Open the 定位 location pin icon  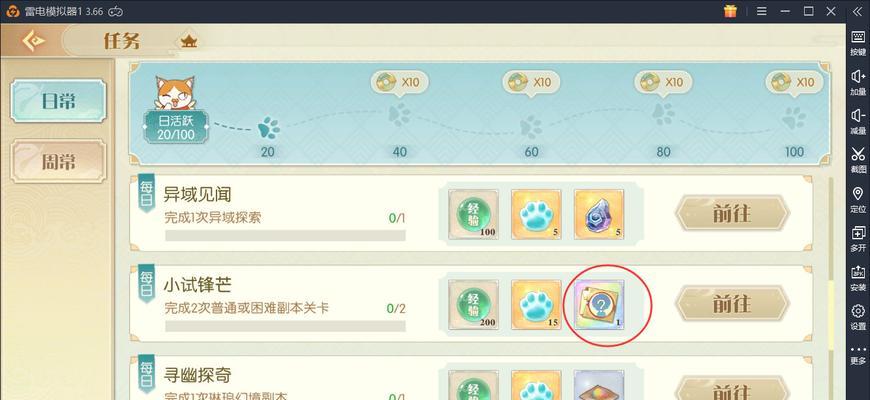pyautogui.click(x=858, y=199)
